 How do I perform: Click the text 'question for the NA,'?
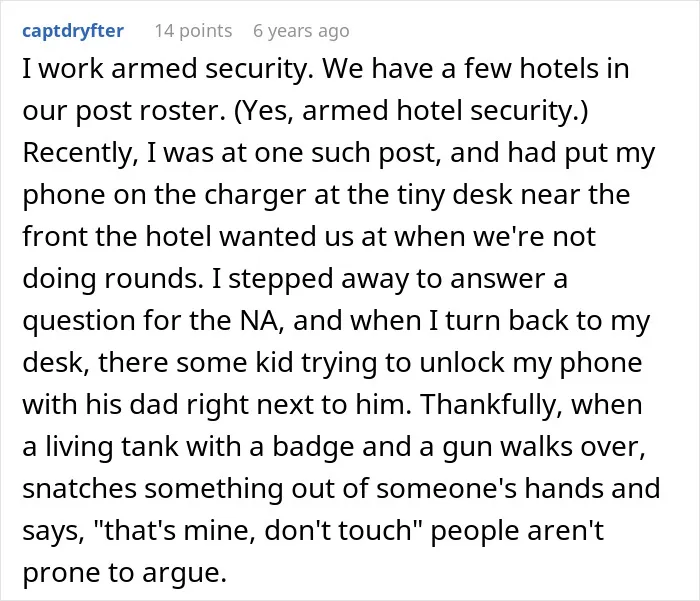point(153,321)
